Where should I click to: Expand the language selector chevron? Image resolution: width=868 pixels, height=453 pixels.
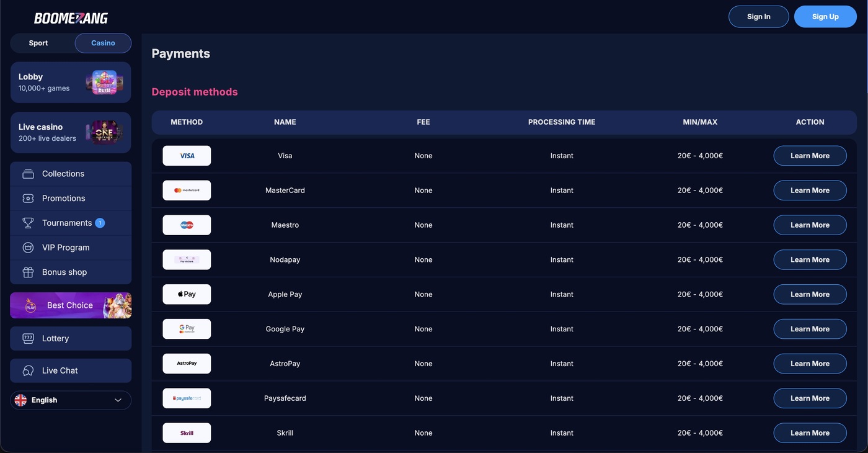118,400
